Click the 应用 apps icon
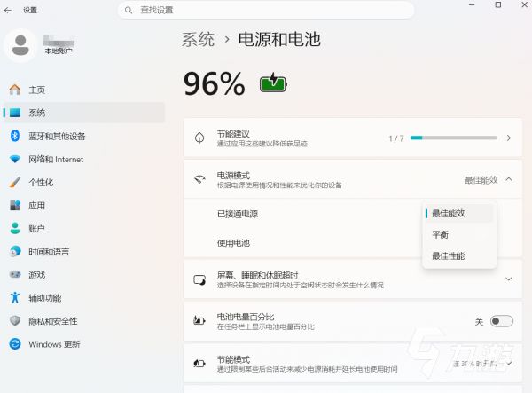Screen dimensions: 532x393 [15, 205]
